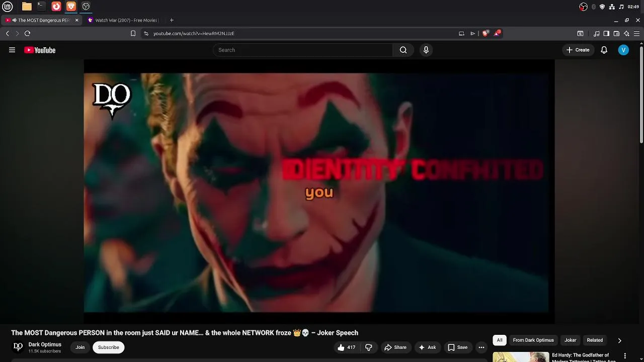
Task: Open the Share dialog
Action: [395, 347]
